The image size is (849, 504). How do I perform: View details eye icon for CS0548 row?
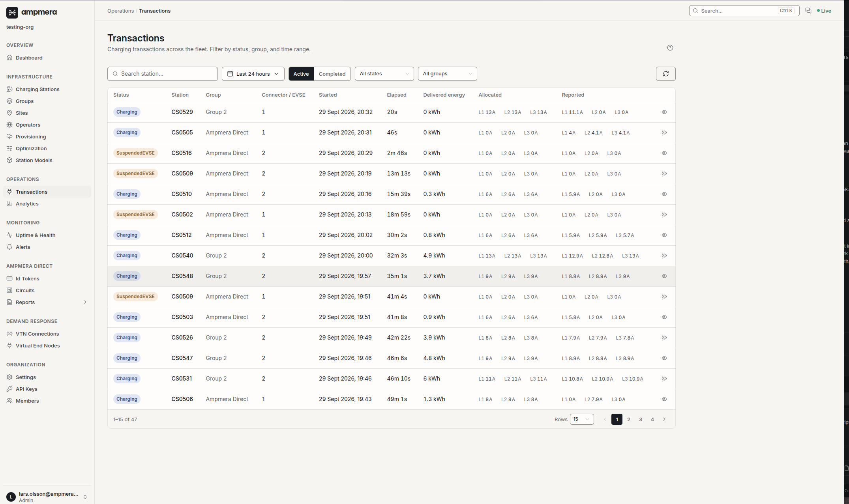tap(664, 276)
